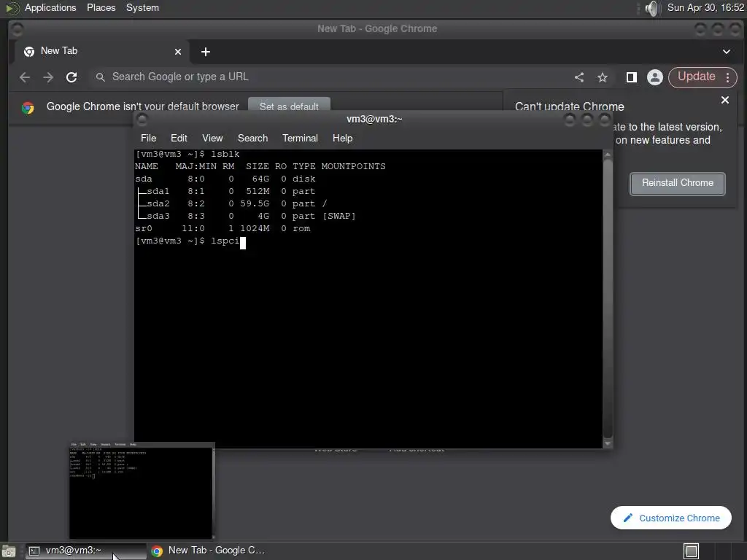Screen dimensions: 747x560
Task: Click the Chrome window menu button
Action: pyautogui.click(x=17, y=29)
